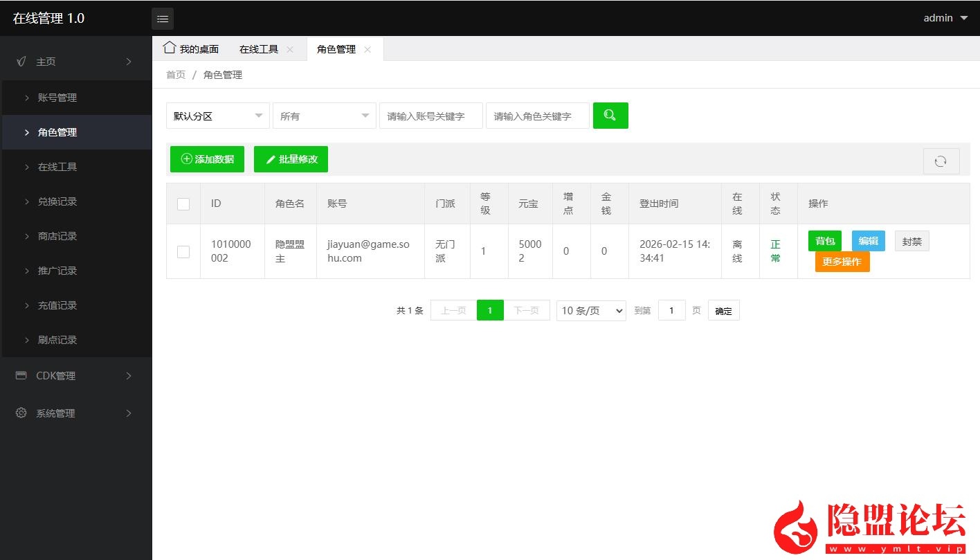980x560 pixels.
Task: Open the 所有 filter dropdown
Action: (x=324, y=115)
